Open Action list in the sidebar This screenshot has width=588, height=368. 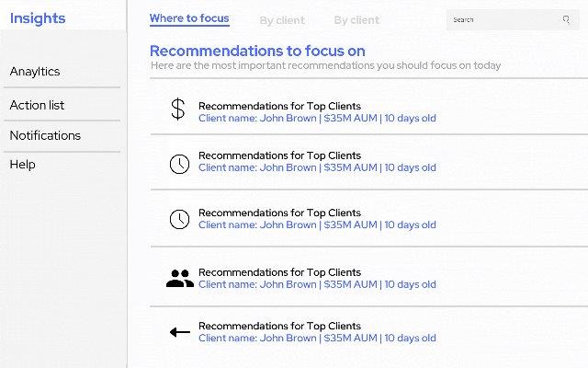pyautogui.click(x=37, y=105)
